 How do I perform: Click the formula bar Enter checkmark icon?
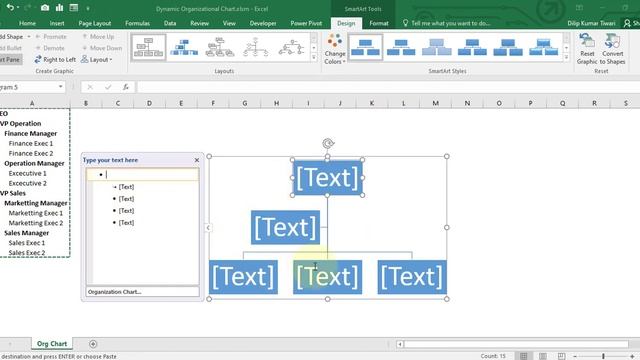108,87
